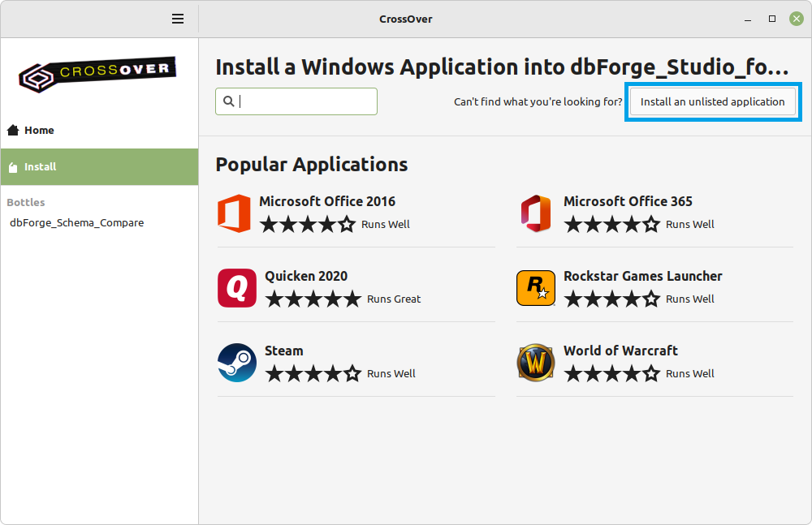
Task: Click the star rating for Microsoft Office 2016
Action: 308,225
